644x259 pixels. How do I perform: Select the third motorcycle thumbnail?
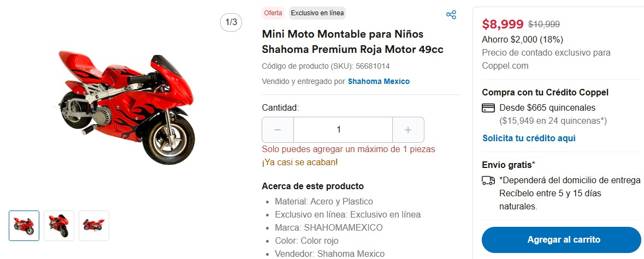(94, 226)
